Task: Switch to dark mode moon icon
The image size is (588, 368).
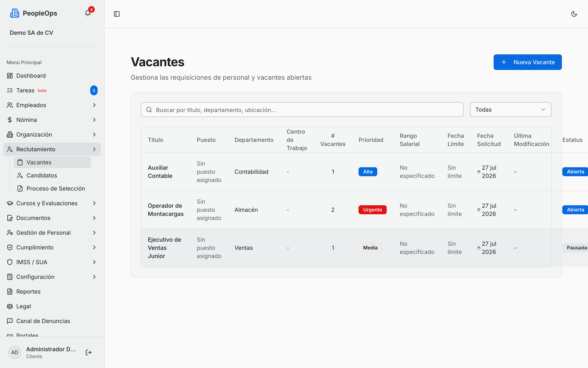Action: coord(574,14)
